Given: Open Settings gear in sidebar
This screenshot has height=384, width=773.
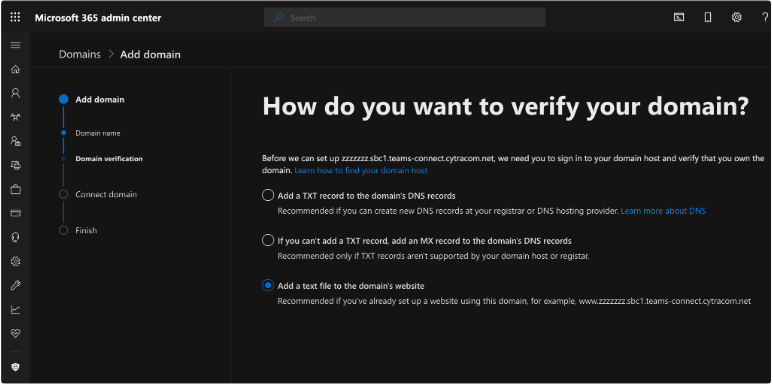Looking at the screenshot, I should click(x=15, y=261).
